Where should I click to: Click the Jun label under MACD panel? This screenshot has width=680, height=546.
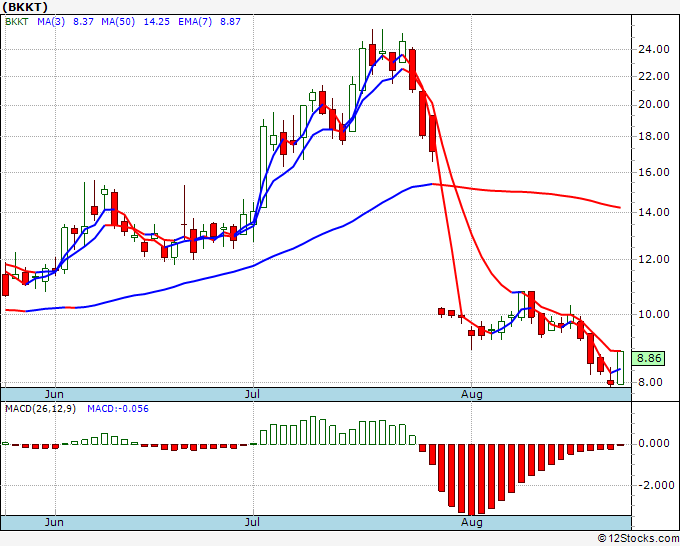[54, 522]
